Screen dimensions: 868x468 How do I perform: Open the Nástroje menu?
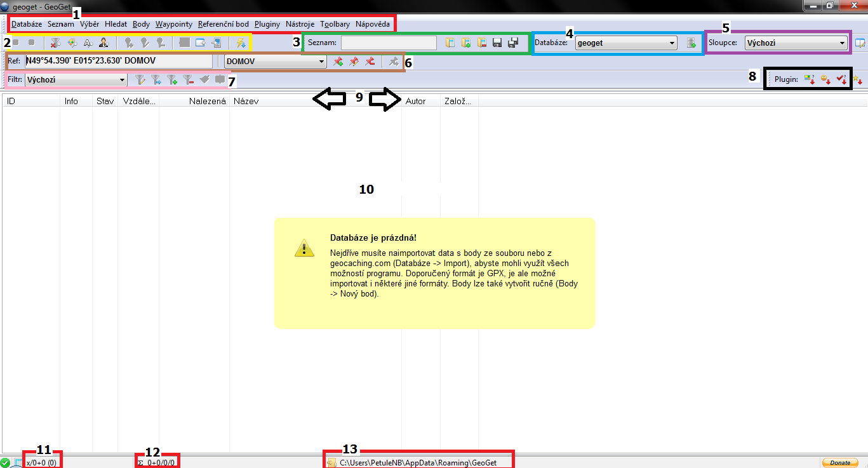click(x=300, y=24)
